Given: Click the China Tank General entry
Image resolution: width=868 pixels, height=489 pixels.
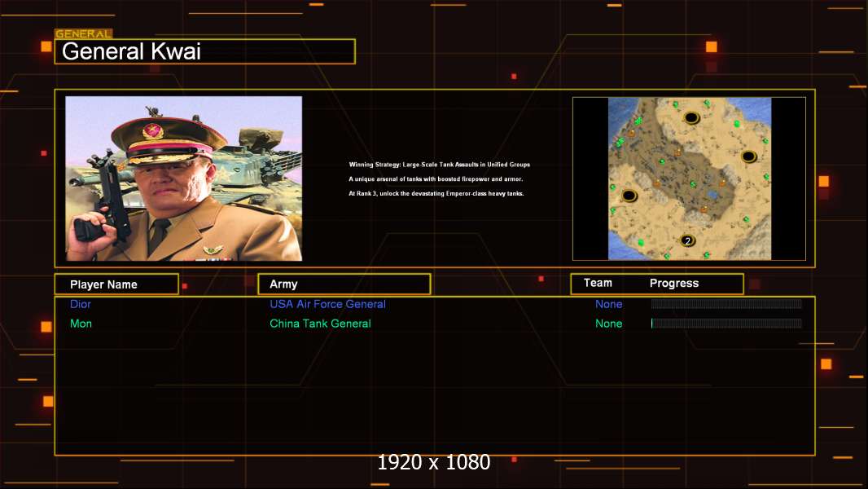Looking at the screenshot, I should point(320,324).
